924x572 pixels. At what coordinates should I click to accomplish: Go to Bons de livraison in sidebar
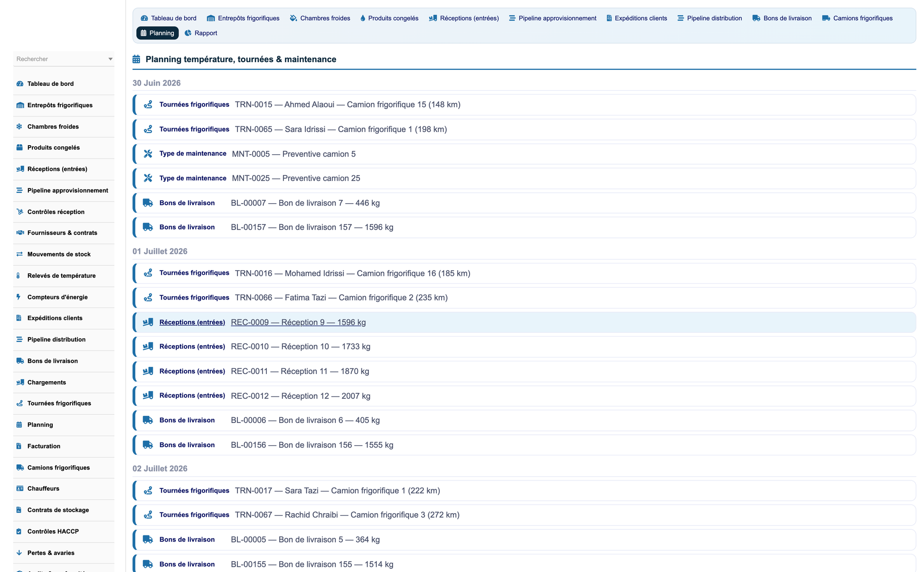click(x=64, y=361)
